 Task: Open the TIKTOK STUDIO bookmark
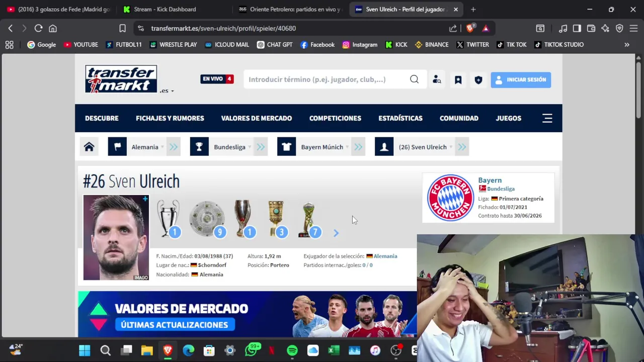(x=559, y=44)
